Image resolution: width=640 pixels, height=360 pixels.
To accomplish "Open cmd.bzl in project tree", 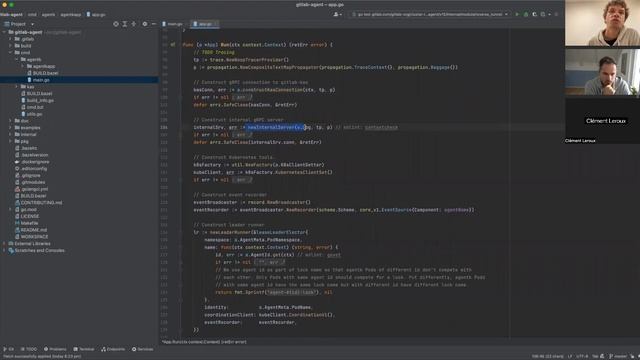I will point(35,107).
